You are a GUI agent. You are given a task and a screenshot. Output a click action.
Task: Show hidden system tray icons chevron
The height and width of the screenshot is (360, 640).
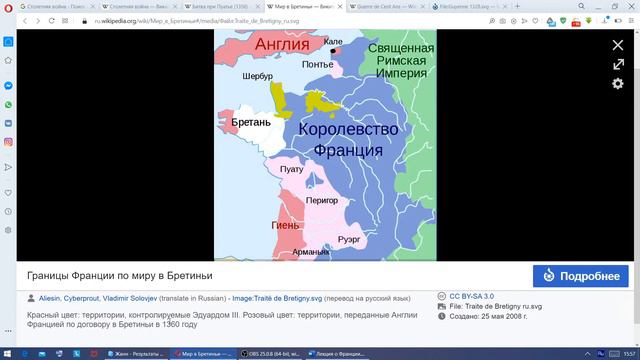[x=587, y=354]
